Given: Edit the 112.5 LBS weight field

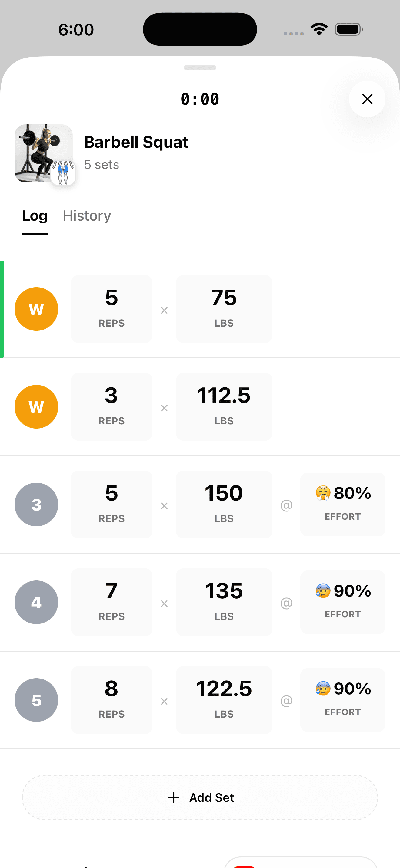Looking at the screenshot, I should pyautogui.click(x=224, y=407).
